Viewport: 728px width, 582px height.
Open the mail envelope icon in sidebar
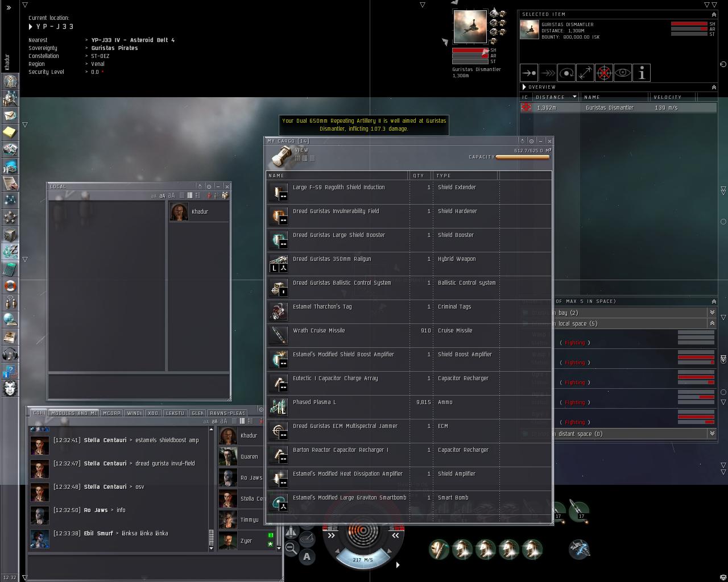[10, 115]
